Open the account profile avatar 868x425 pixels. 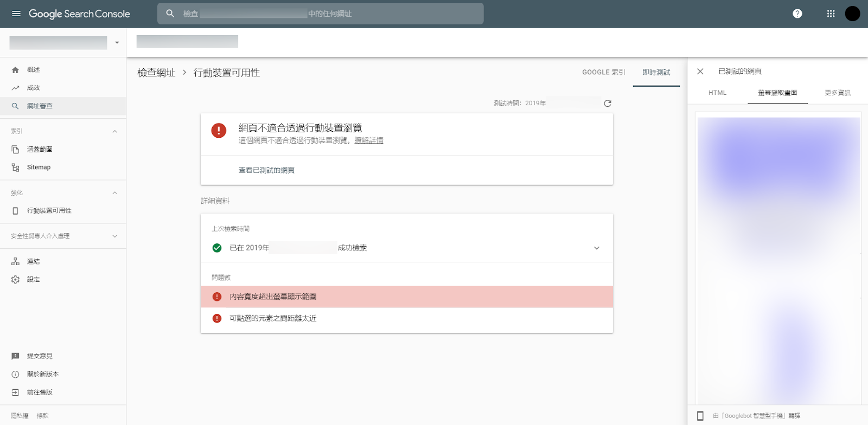(852, 14)
